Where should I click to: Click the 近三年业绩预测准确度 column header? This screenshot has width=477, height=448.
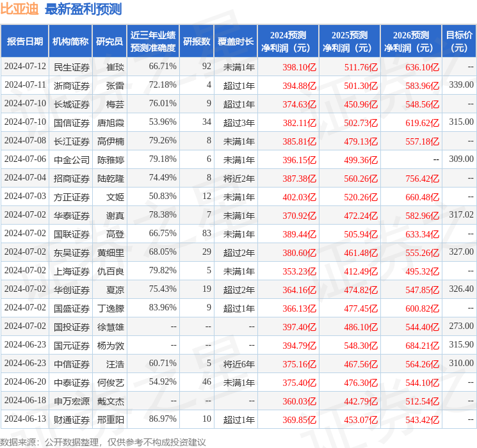(153, 41)
